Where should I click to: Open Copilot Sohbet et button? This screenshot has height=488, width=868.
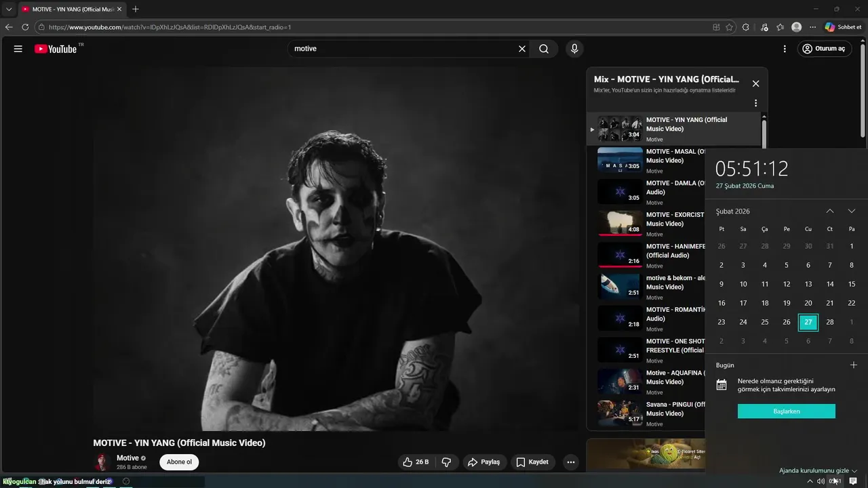[x=843, y=27]
